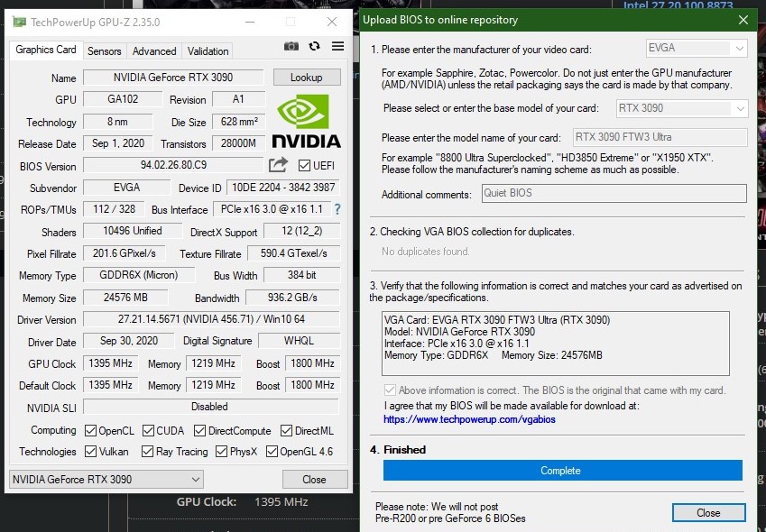Toggle the DirectCompute checkbox

click(199, 430)
